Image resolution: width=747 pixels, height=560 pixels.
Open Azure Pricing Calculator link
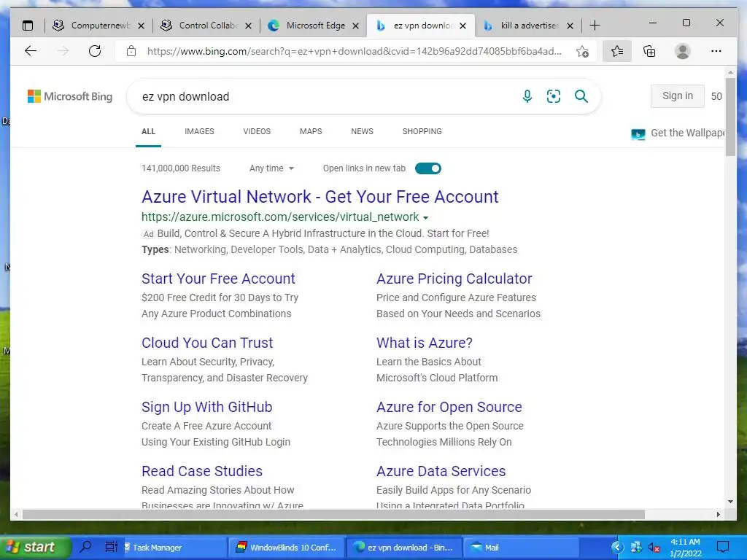(454, 279)
